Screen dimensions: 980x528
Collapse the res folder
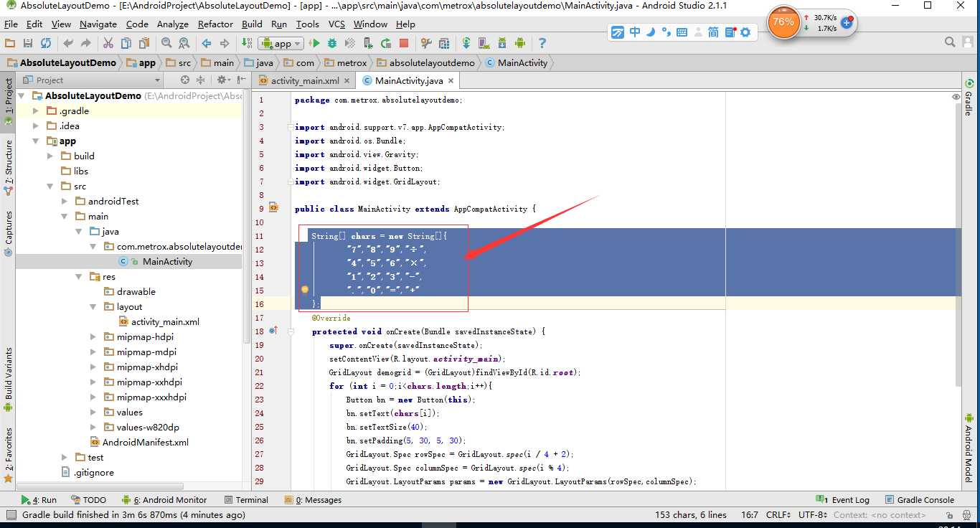[79, 277]
